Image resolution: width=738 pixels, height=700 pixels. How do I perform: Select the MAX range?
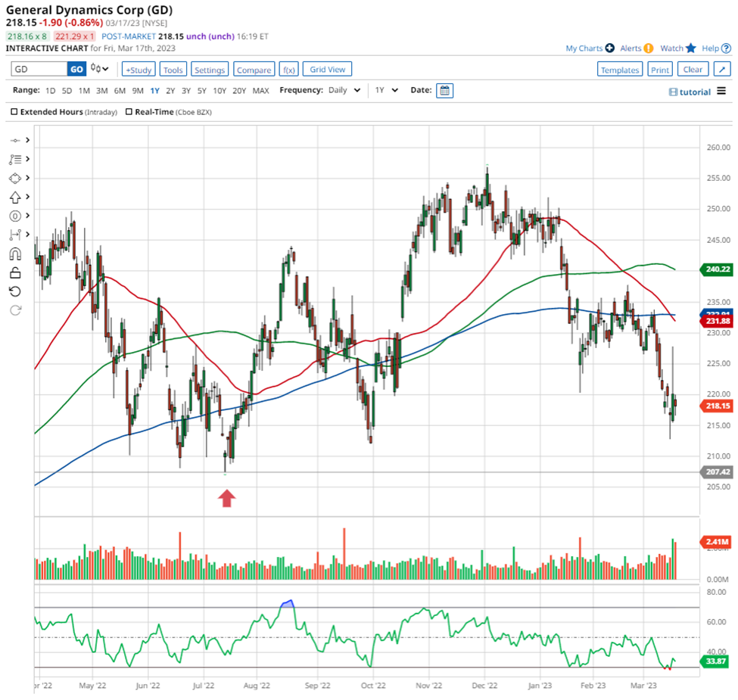point(260,90)
